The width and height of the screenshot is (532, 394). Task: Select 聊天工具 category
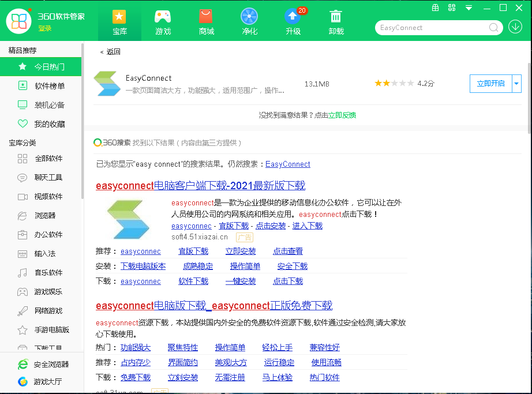[41, 177]
